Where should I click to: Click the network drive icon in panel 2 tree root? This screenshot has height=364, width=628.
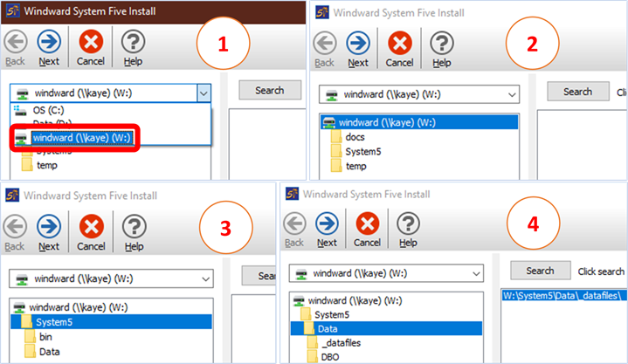[328, 122]
